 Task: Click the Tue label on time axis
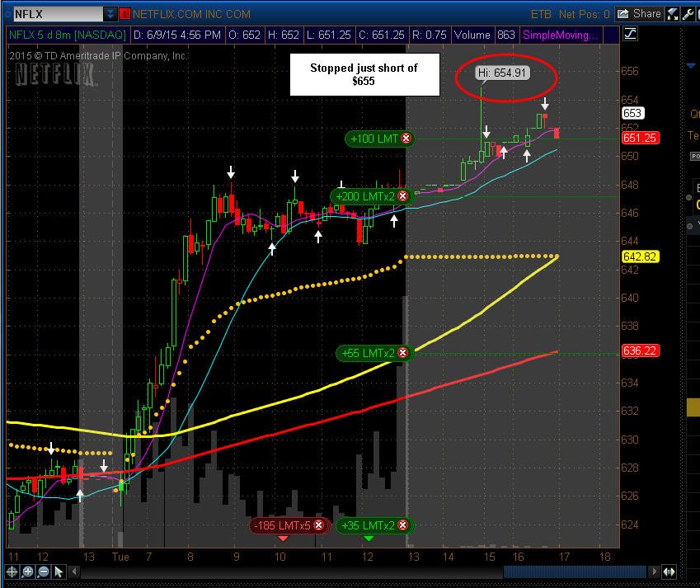(x=120, y=557)
